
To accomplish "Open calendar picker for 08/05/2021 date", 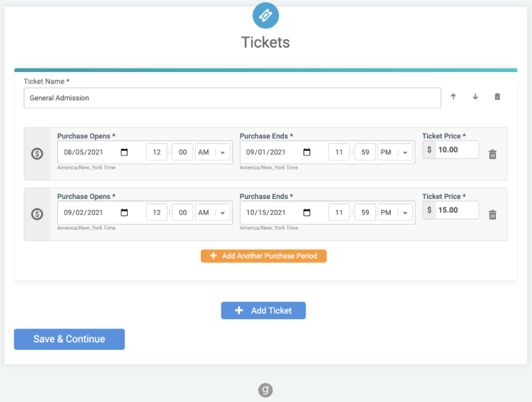I will [x=124, y=153].
